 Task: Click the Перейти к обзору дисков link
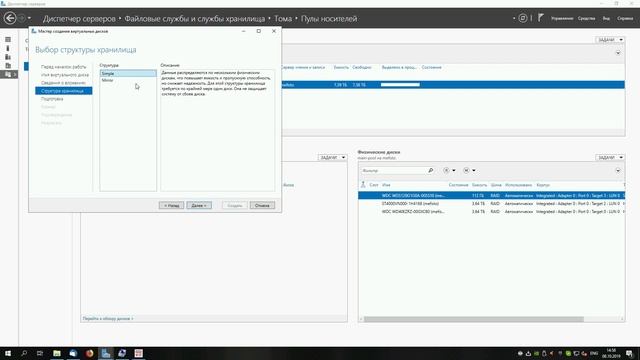click(x=108, y=318)
